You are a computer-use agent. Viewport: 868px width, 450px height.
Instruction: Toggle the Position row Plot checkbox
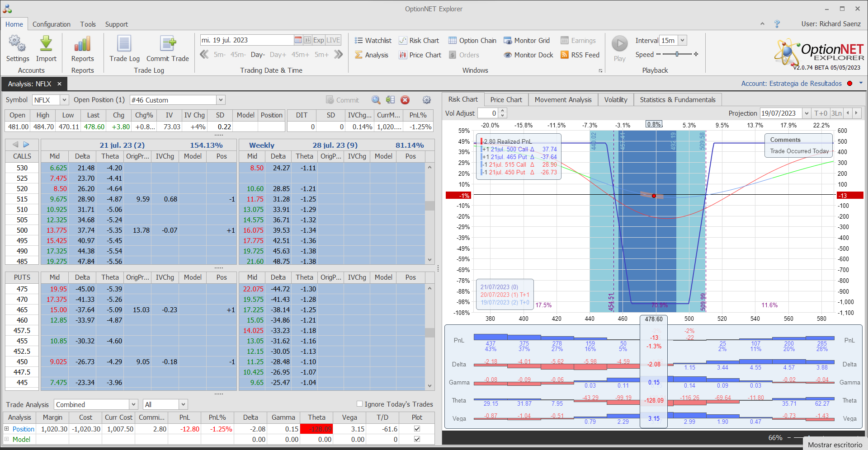click(x=417, y=429)
